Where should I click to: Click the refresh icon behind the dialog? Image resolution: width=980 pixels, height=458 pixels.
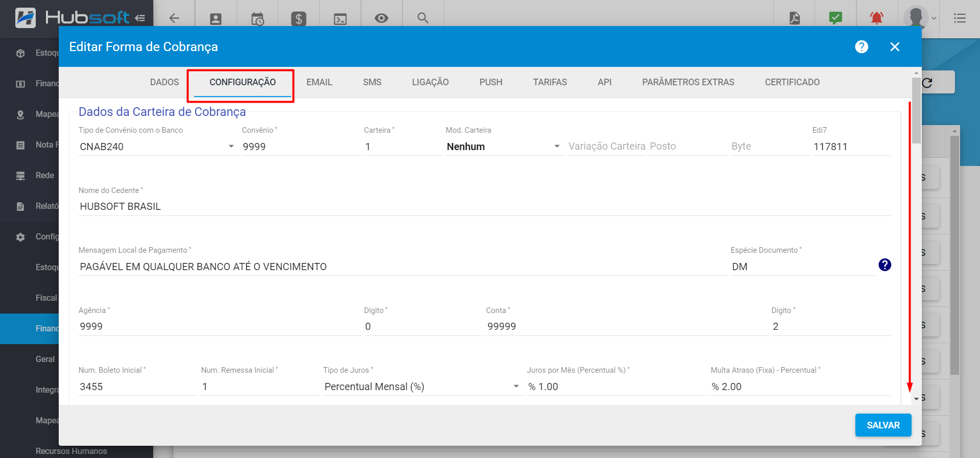tap(928, 83)
